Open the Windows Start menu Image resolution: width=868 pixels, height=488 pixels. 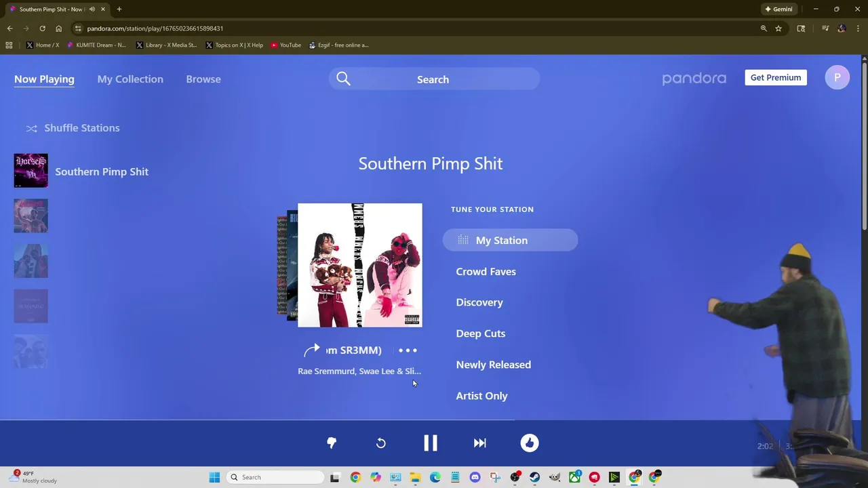pos(214,477)
